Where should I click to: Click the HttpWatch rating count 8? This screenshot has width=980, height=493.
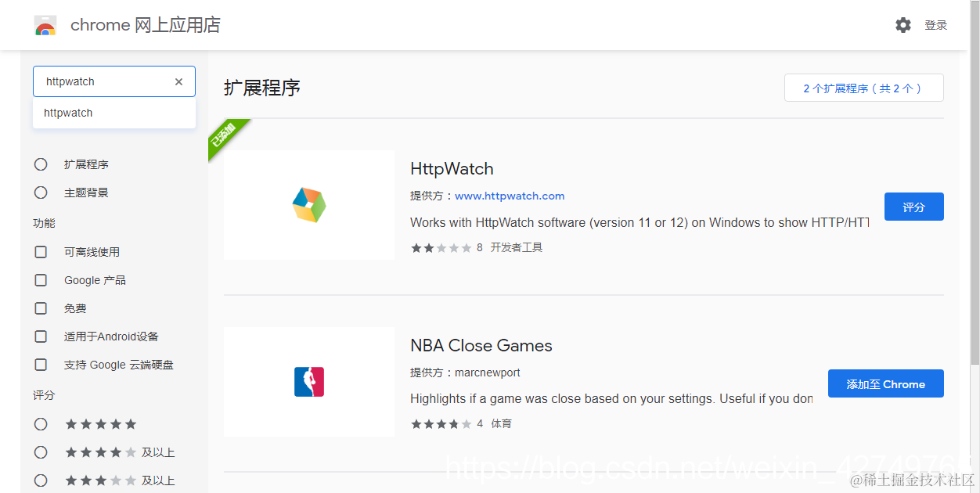480,248
